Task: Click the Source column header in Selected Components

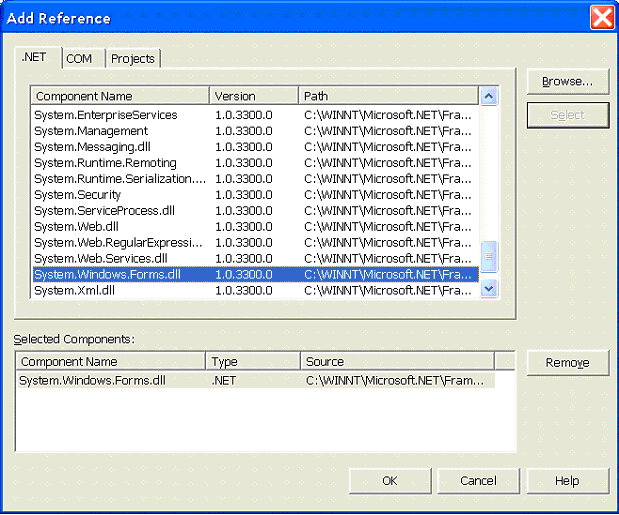Action: [398, 361]
